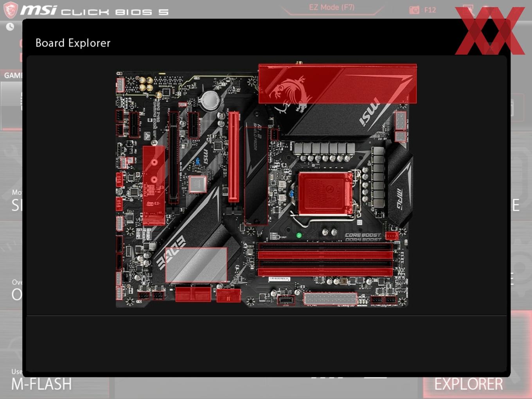Select the third DIMM slot outlined in red
The image size is (532, 399).
point(325,264)
